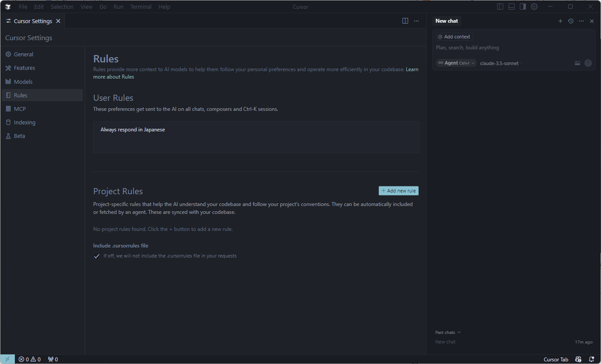Select the Cursor Settings tab
The image size is (601, 364).
click(33, 21)
